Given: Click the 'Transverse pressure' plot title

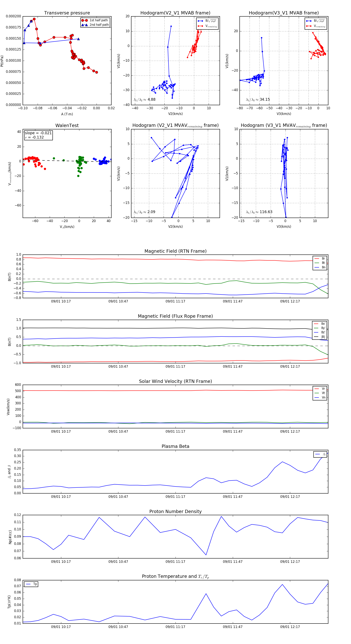Looking at the screenshot, I should point(67,13).
